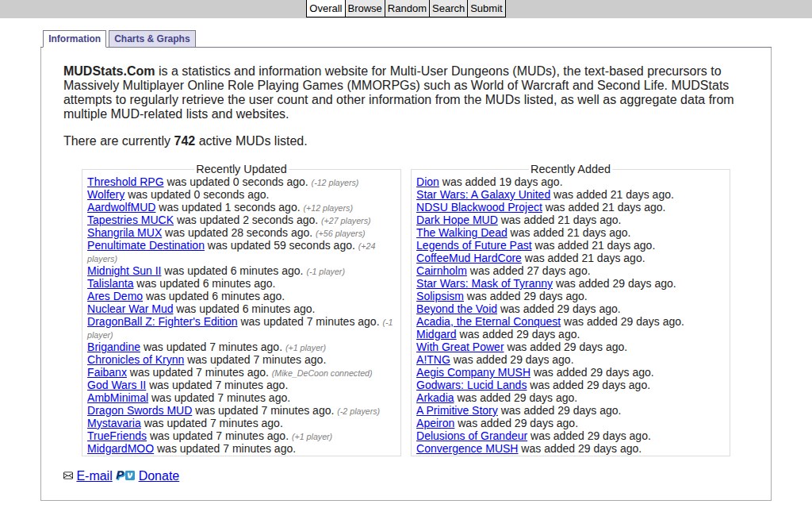
Task: Open the TrueFriends link
Action: (117, 436)
